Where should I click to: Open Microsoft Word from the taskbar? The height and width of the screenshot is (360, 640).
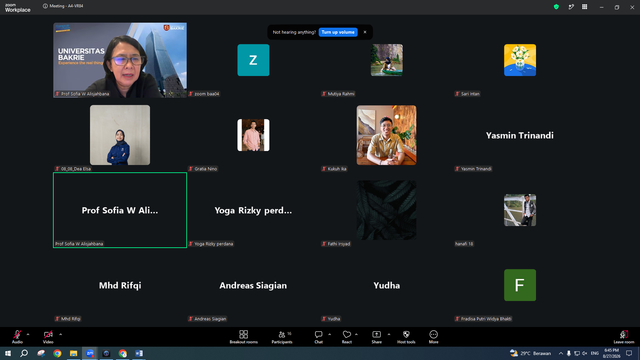pos(139,353)
